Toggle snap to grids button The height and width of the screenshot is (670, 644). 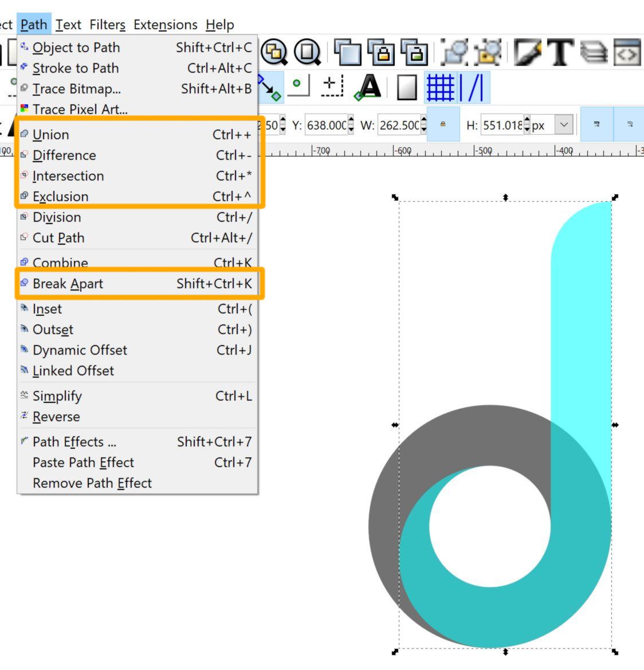point(440,88)
